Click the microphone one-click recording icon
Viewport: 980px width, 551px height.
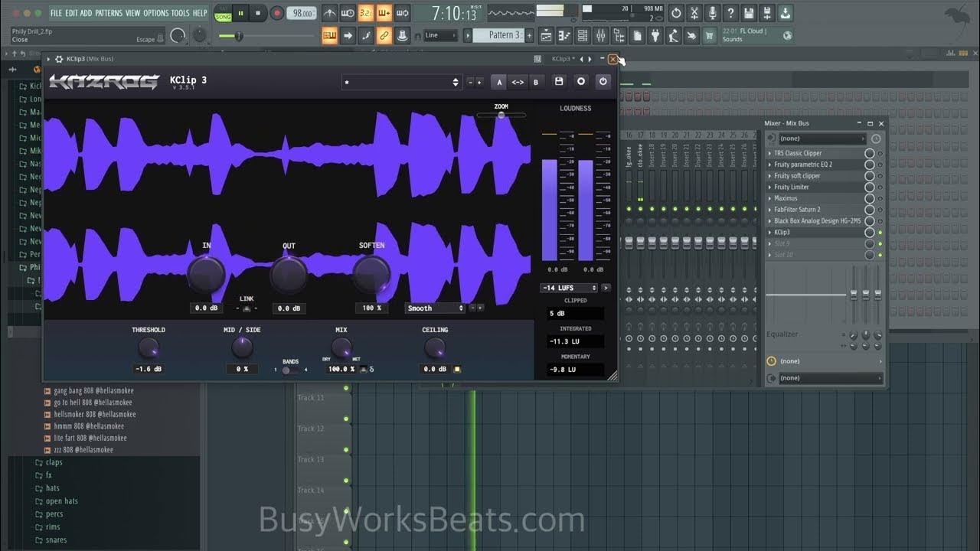[x=713, y=13]
